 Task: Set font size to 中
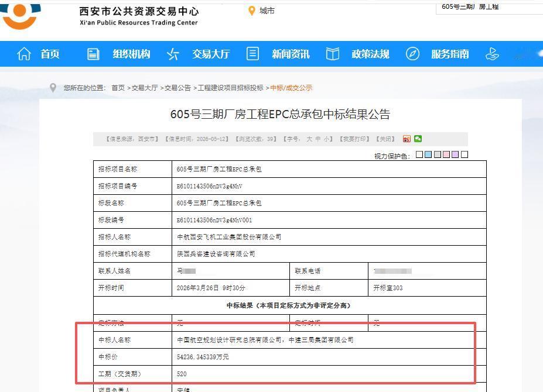click(x=317, y=139)
